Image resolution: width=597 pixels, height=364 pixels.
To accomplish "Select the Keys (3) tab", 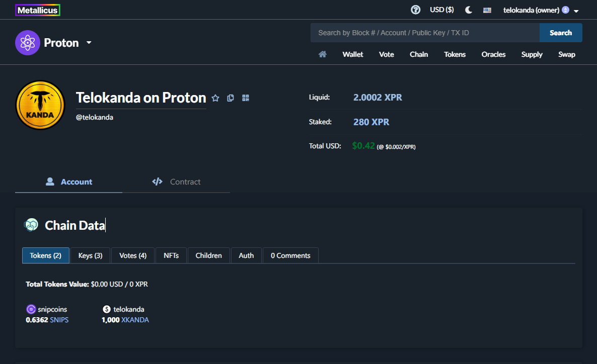I will point(90,255).
